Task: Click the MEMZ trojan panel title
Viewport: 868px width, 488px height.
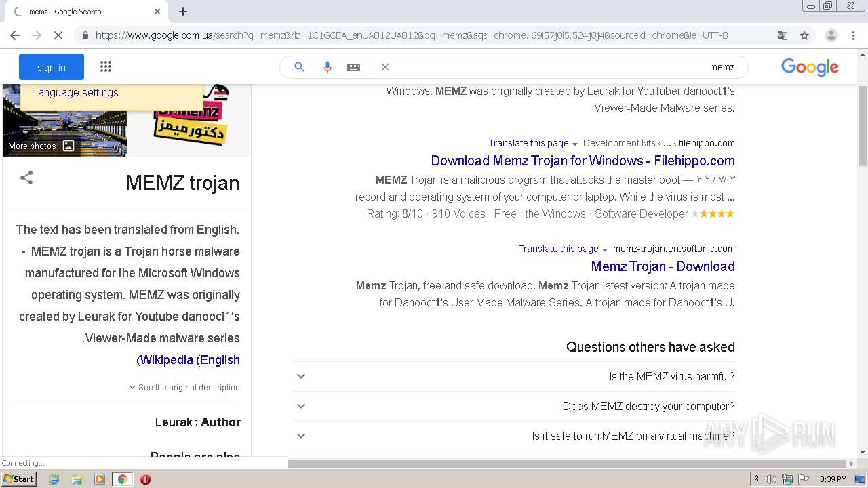Action: [182, 183]
